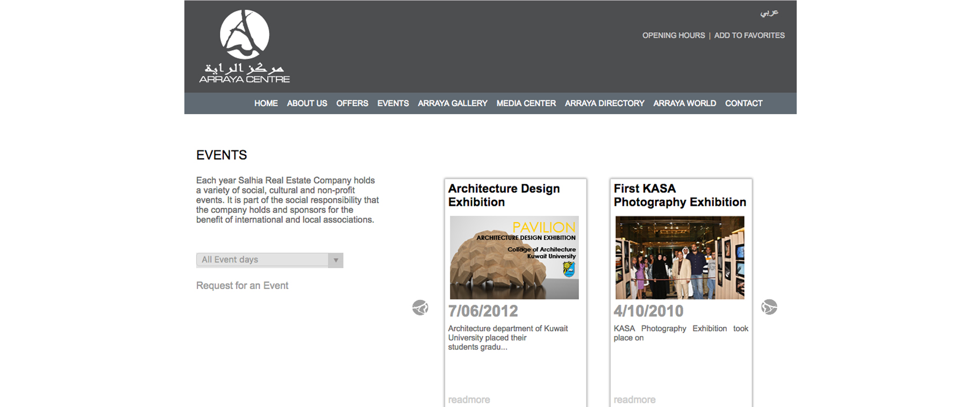Click the Architecture department description text
This screenshot has height=407, width=980.
(x=508, y=338)
